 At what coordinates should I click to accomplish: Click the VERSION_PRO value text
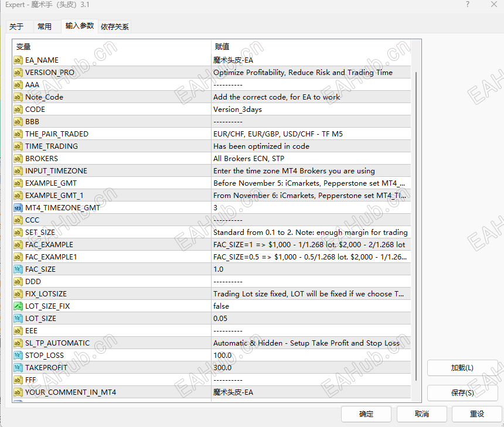click(x=303, y=73)
